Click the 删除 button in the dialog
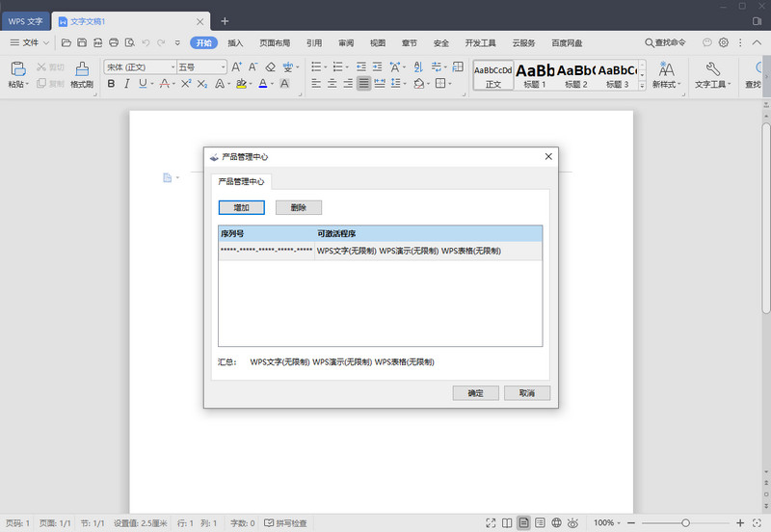 (299, 207)
